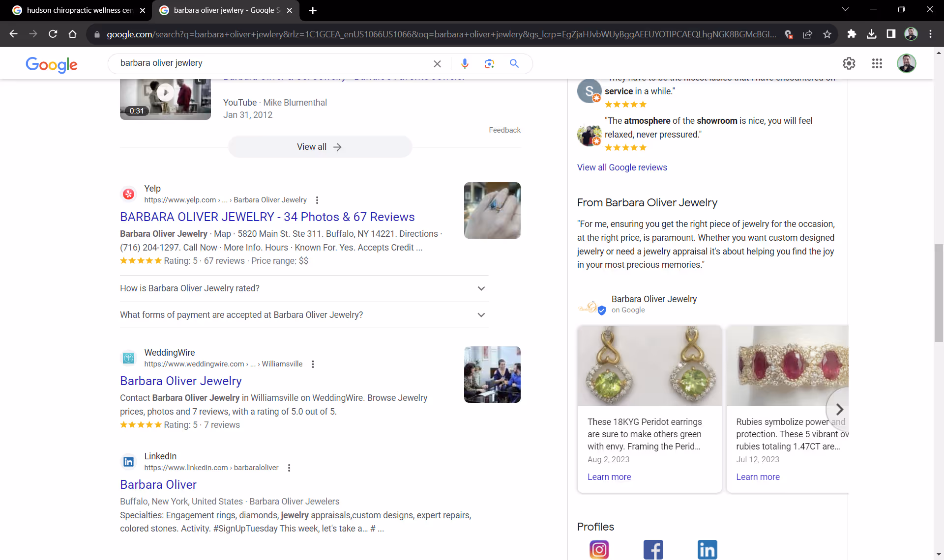Viewport: 944px width, 560px height.
Task: Open Google search settings gear
Action: click(x=849, y=63)
